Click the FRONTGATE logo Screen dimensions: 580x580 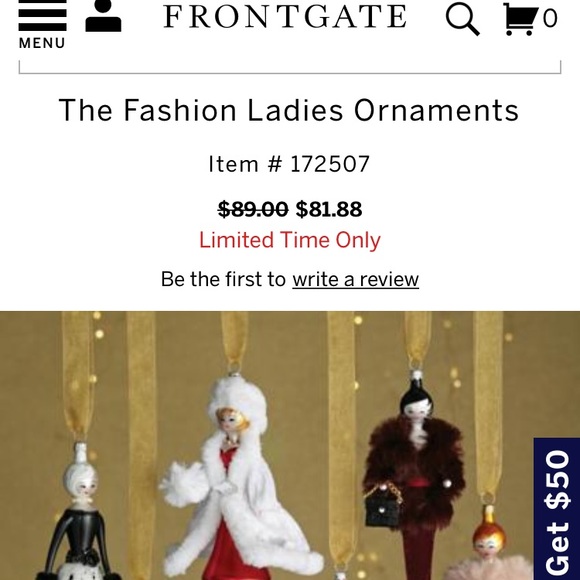(x=285, y=17)
